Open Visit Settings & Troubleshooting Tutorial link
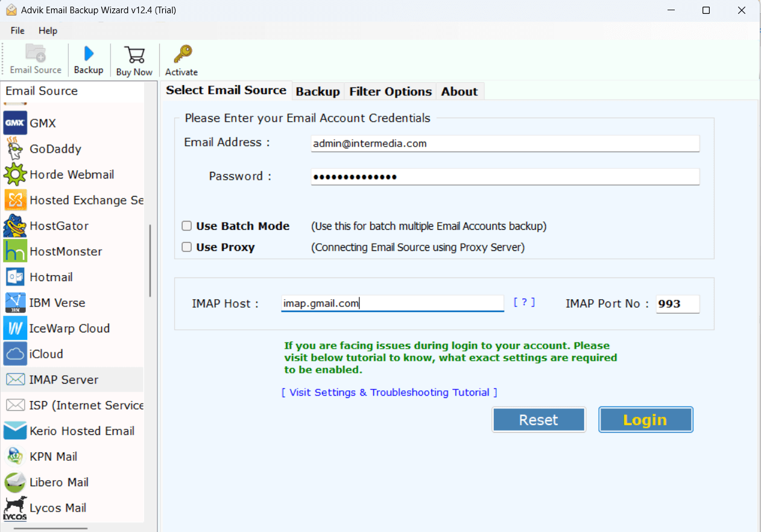 coord(390,392)
